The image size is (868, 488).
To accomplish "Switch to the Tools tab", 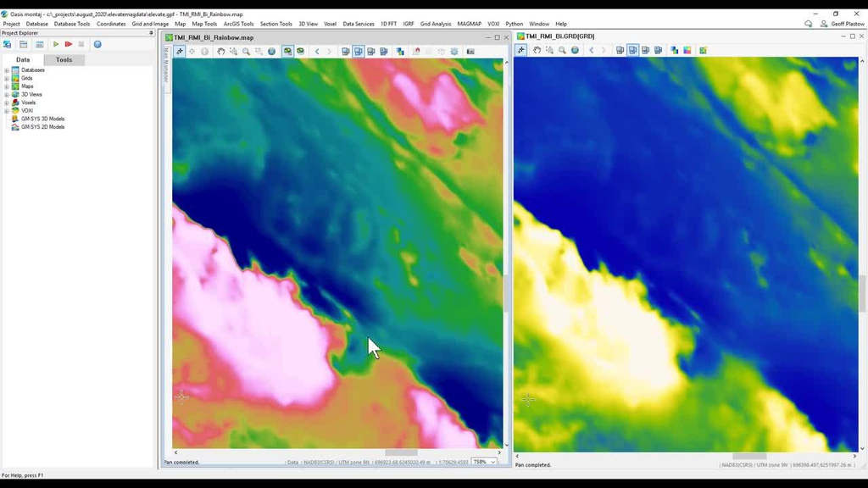I will pos(64,60).
